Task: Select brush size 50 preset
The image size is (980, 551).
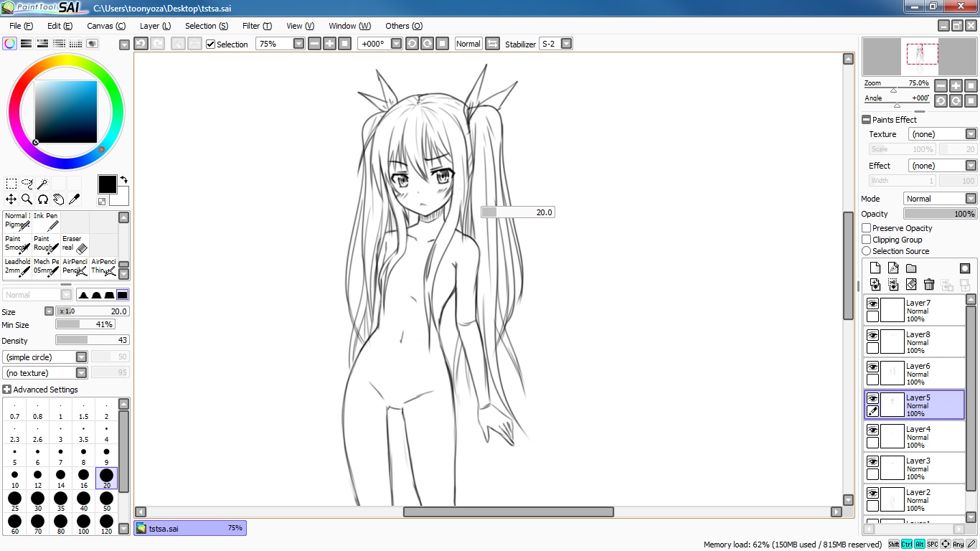Action: coord(106,501)
